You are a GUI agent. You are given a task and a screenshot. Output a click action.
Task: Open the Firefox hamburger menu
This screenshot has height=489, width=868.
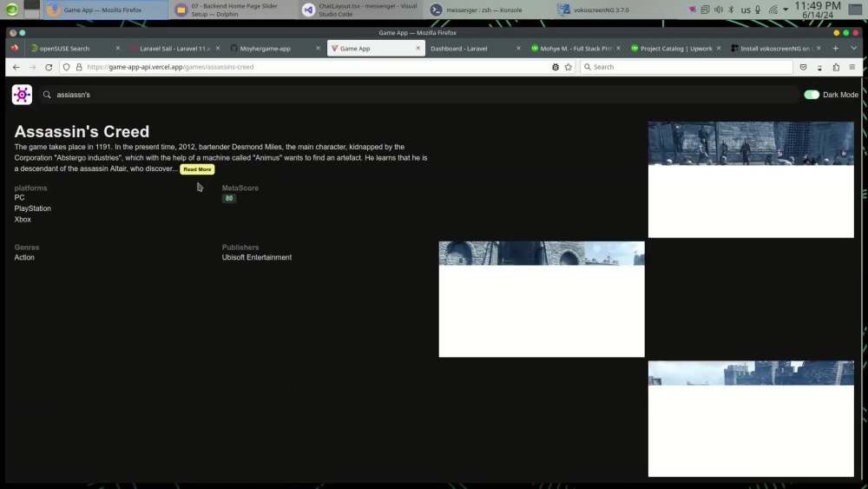pos(852,67)
